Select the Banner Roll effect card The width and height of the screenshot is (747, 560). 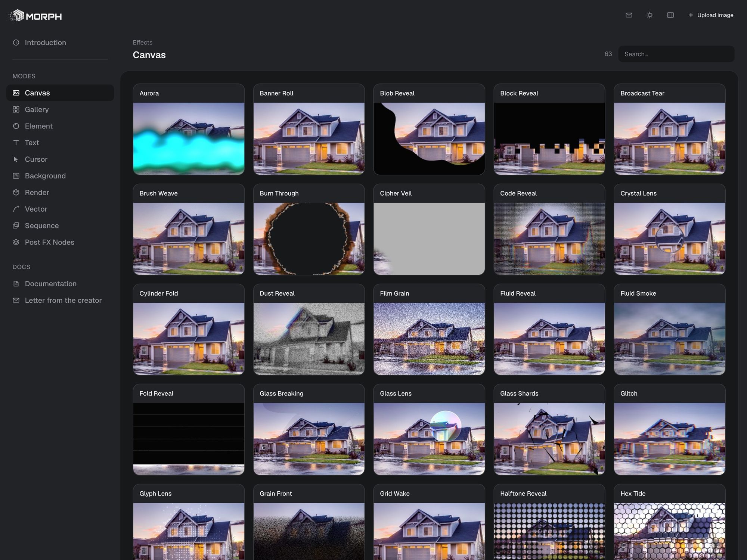point(309,129)
